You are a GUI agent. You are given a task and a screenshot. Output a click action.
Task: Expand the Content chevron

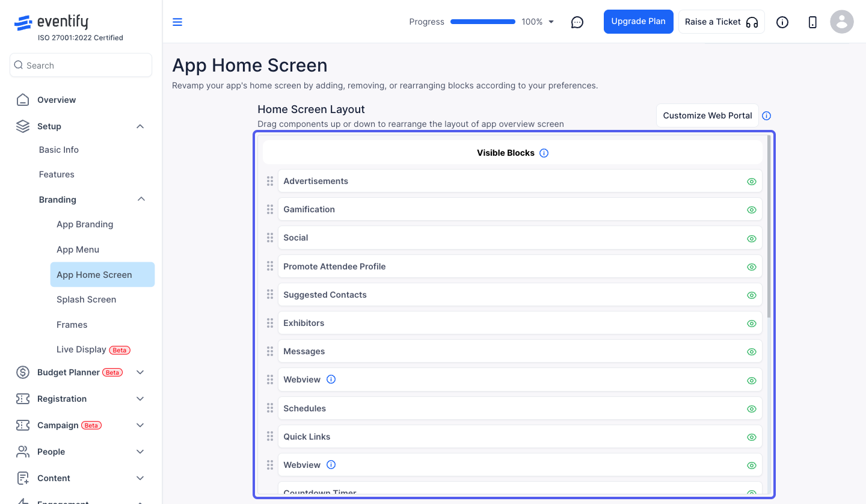tap(140, 478)
